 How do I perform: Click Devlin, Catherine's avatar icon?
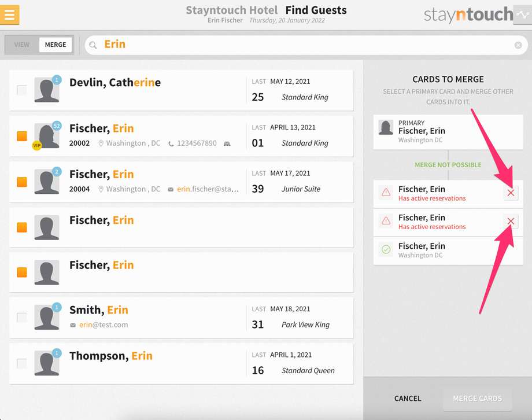47,90
